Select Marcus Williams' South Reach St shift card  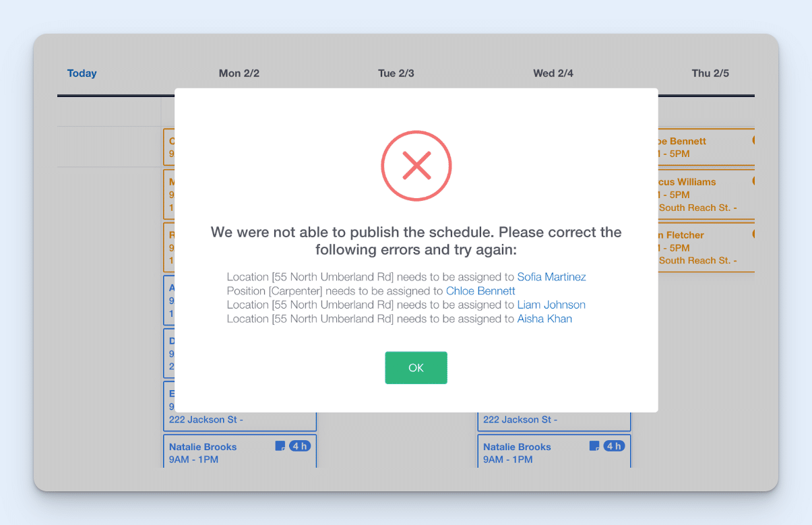point(704,194)
